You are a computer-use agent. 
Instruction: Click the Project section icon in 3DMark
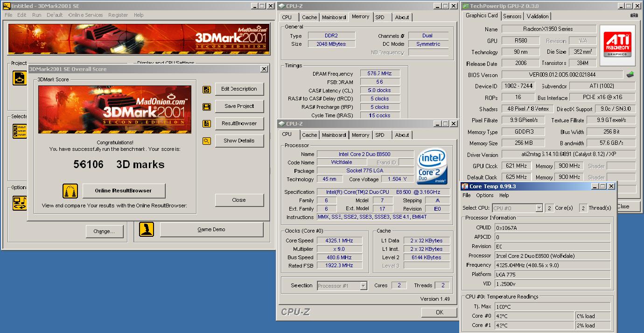coord(19,78)
